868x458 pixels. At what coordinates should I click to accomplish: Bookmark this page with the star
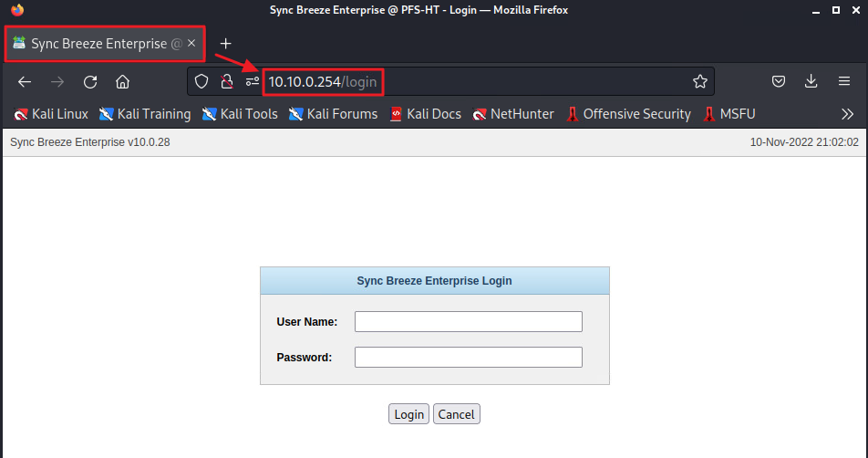700,82
